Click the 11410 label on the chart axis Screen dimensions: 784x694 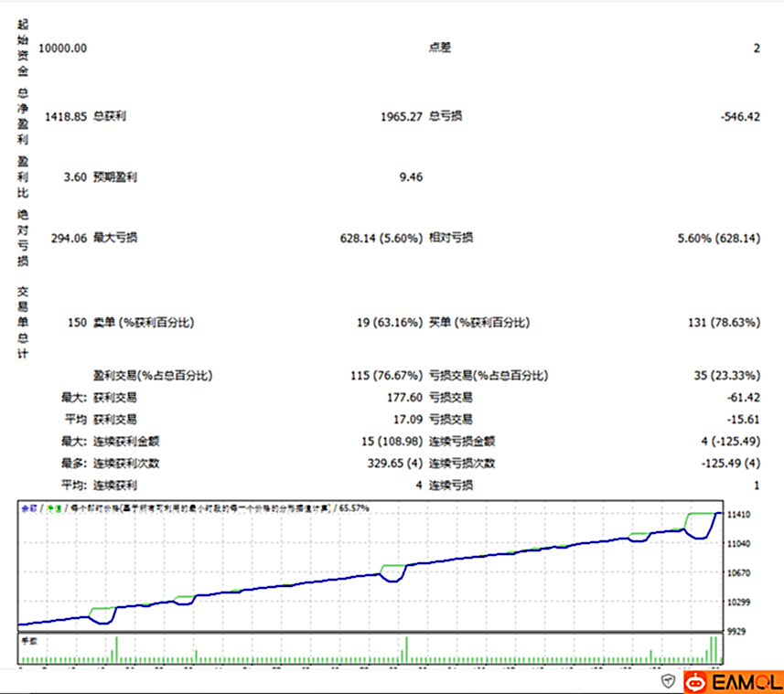[738, 515]
